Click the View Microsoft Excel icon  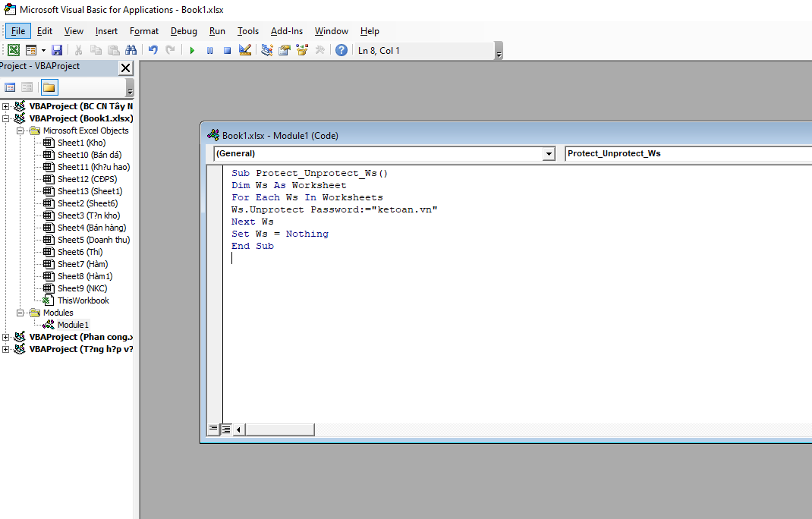14,51
